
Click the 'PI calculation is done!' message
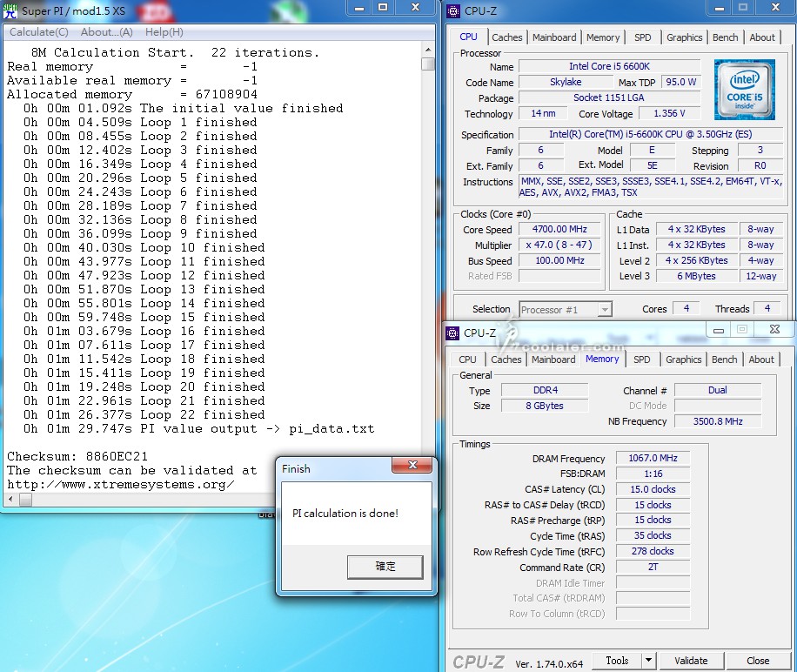pyautogui.click(x=345, y=514)
